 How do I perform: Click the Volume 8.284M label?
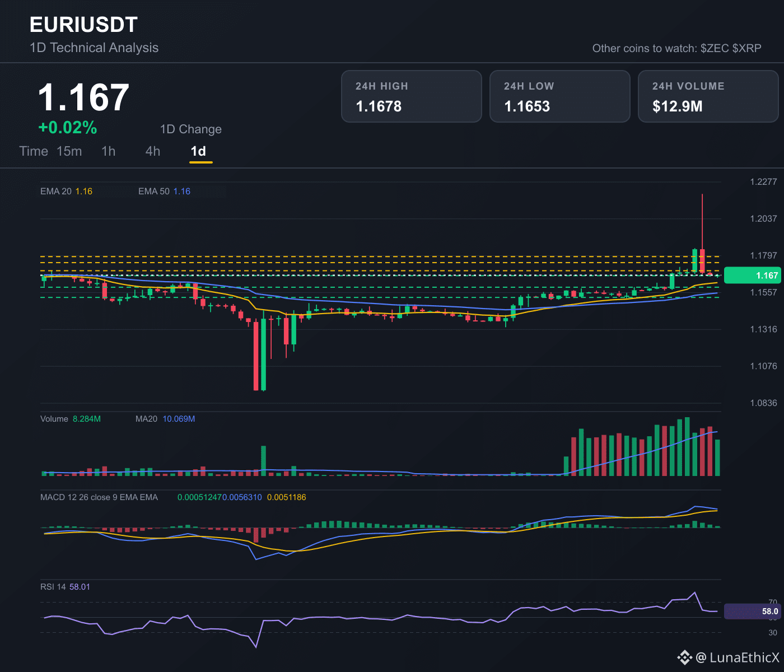[x=71, y=419]
